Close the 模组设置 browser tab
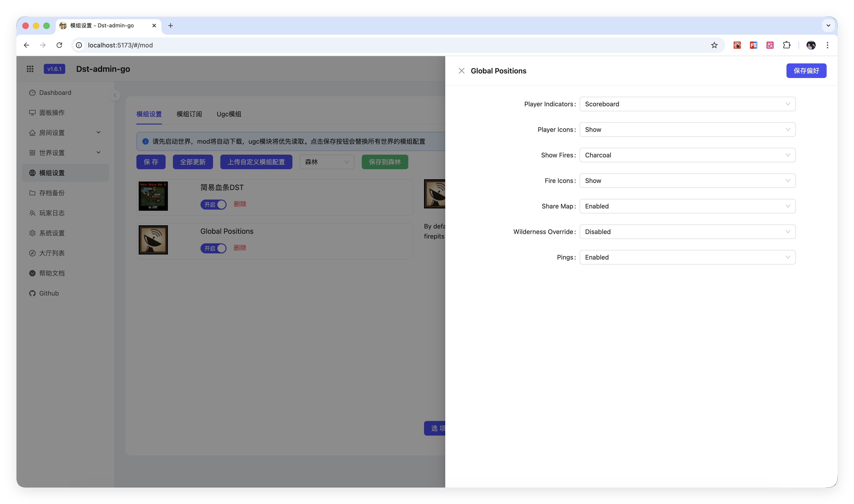 click(x=154, y=26)
